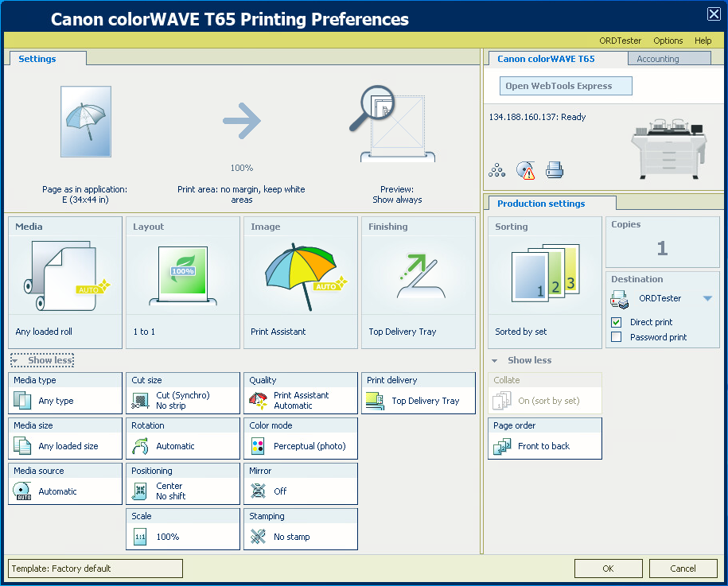Click the disc warning status icon

525,169
